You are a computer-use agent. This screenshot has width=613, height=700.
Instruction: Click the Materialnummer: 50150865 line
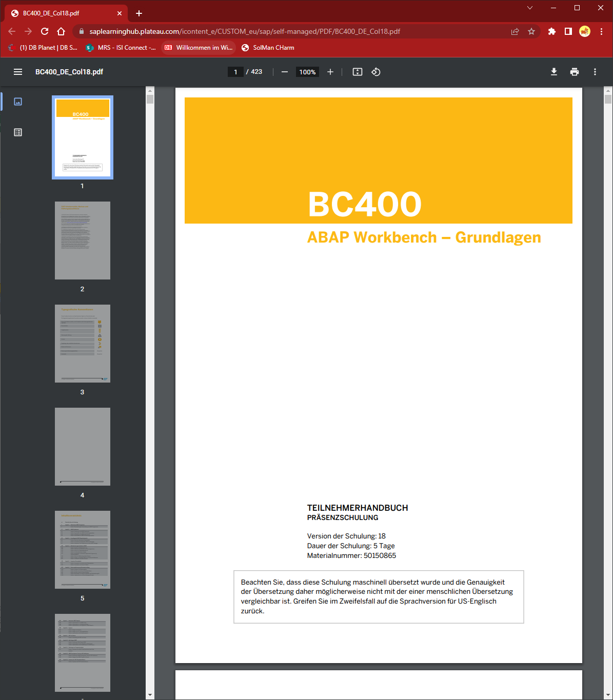[x=351, y=555]
